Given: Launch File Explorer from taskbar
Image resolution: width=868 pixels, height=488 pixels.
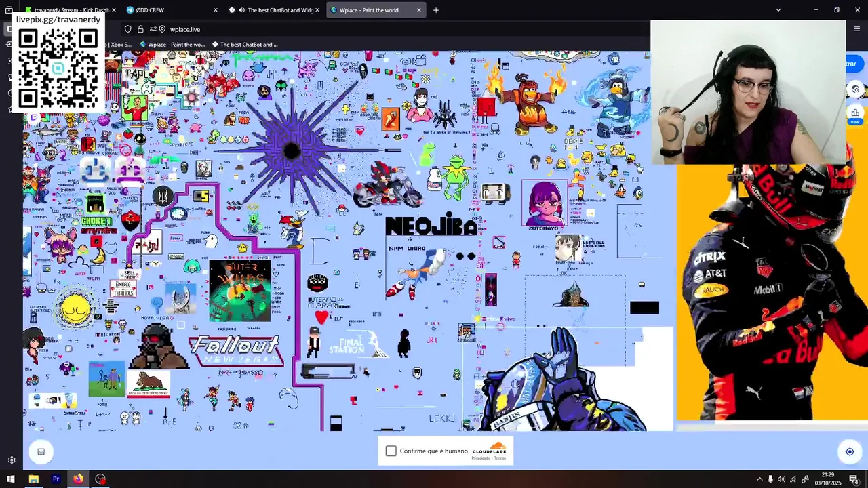Looking at the screenshot, I should coord(33,479).
